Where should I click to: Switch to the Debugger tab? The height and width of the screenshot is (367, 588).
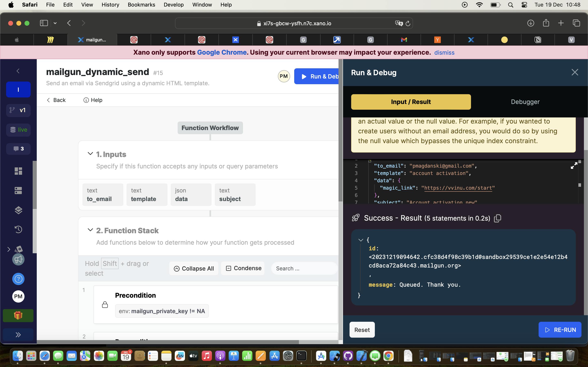525,102
